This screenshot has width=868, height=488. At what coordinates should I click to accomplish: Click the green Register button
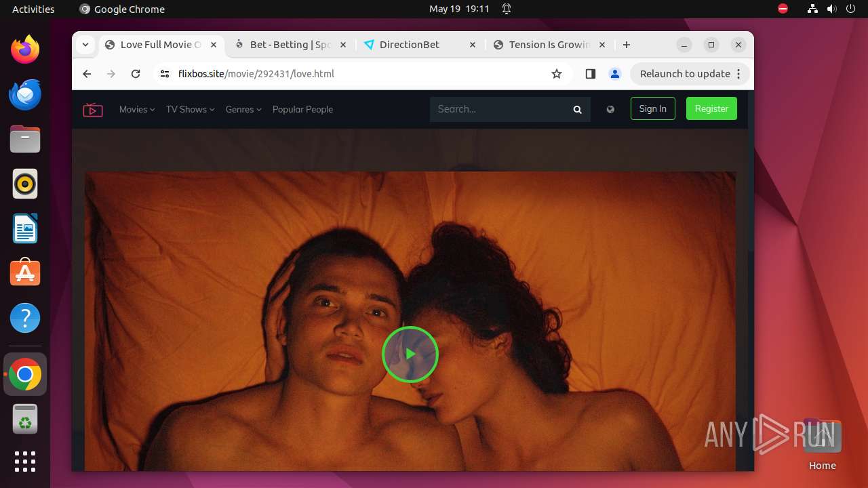pyautogui.click(x=711, y=108)
